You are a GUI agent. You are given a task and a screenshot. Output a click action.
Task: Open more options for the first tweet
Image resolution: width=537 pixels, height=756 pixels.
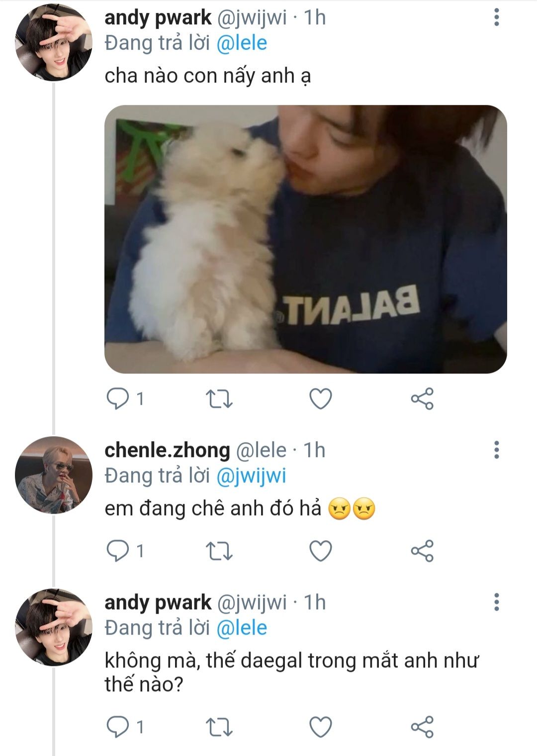point(496,17)
